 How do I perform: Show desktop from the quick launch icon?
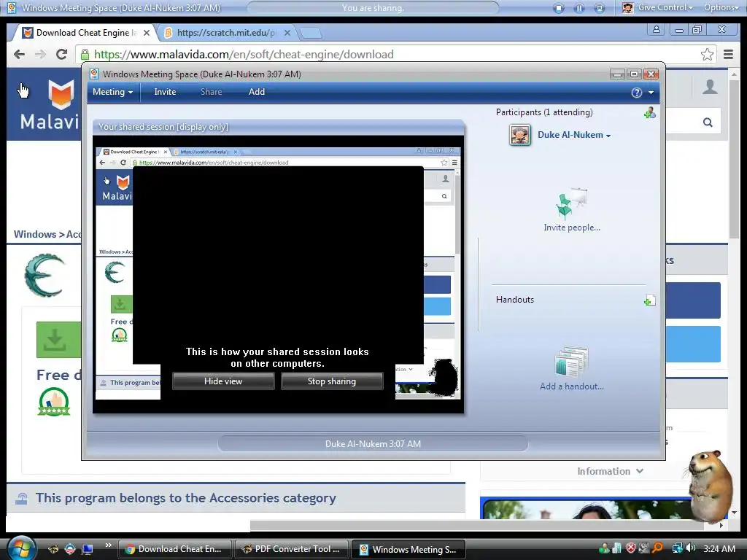[88, 549]
